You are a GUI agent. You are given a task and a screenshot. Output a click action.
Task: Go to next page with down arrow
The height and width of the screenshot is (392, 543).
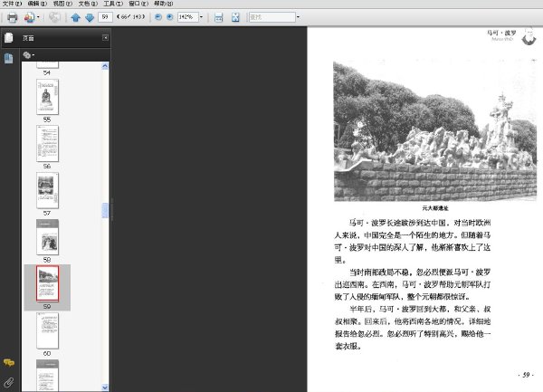click(90, 17)
